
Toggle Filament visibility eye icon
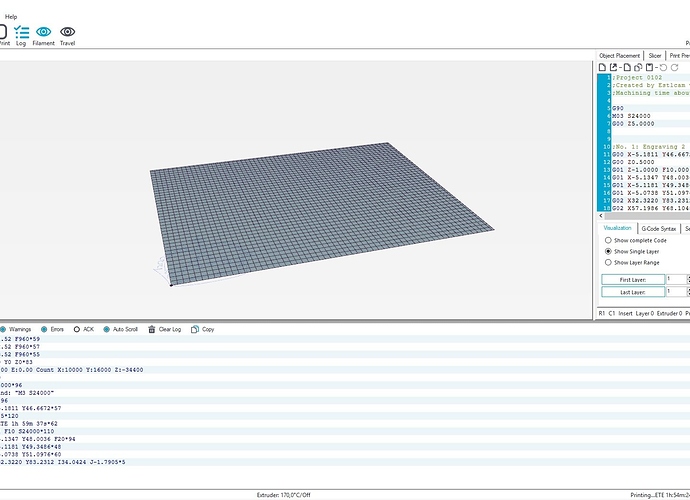coord(44,36)
